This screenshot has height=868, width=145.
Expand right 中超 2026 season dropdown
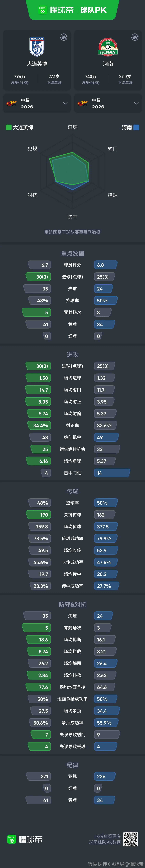pos(136,103)
